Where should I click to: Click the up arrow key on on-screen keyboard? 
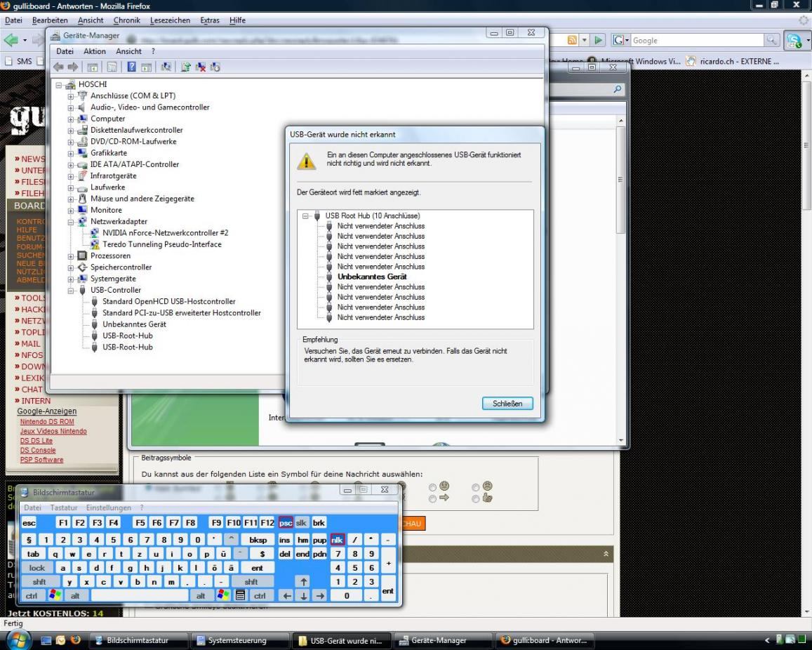tap(304, 582)
